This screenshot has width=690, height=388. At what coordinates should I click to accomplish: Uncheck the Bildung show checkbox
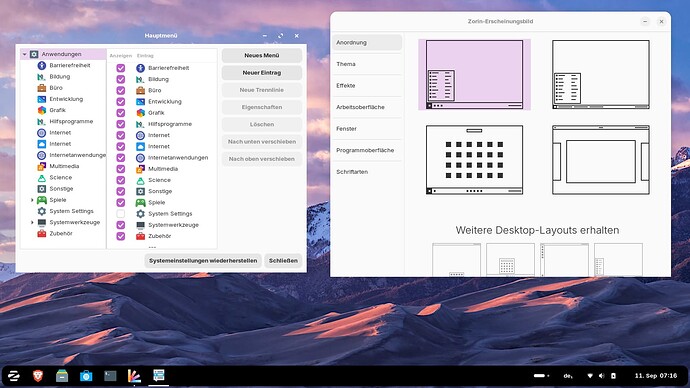[x=121, y=79]
